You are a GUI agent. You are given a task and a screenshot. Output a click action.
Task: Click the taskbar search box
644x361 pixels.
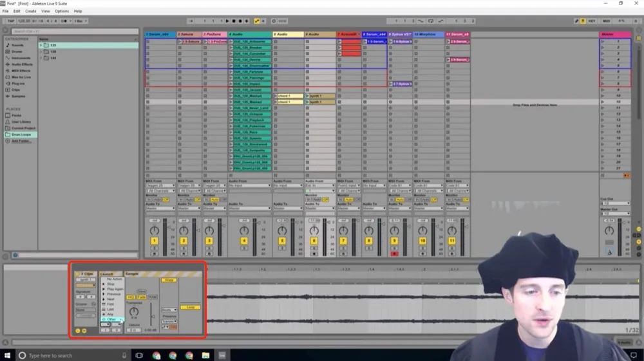point(73,355)
